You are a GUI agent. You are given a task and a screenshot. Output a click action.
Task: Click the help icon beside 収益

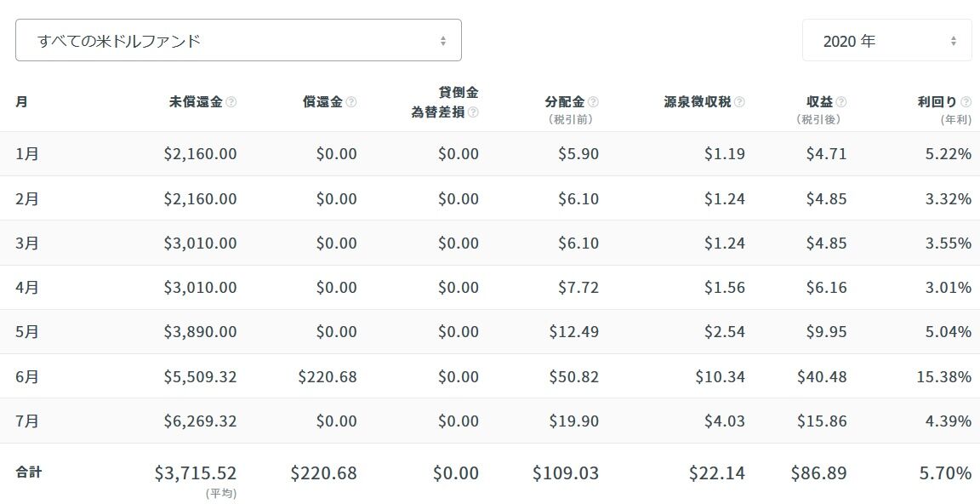pyautogui.click(x=841, y=102)
